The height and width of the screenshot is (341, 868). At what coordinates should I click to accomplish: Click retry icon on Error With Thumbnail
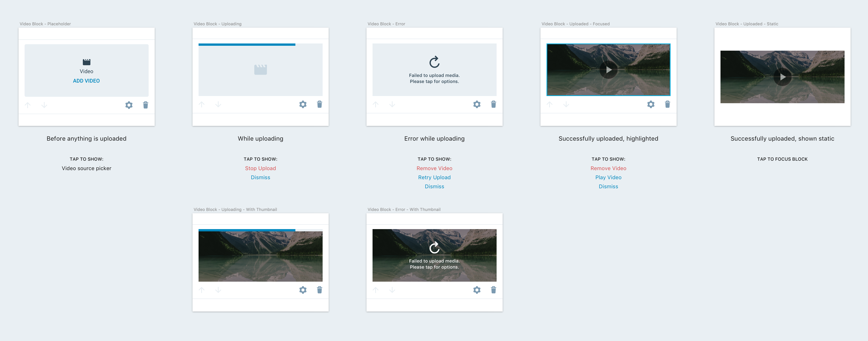[434, 248]
